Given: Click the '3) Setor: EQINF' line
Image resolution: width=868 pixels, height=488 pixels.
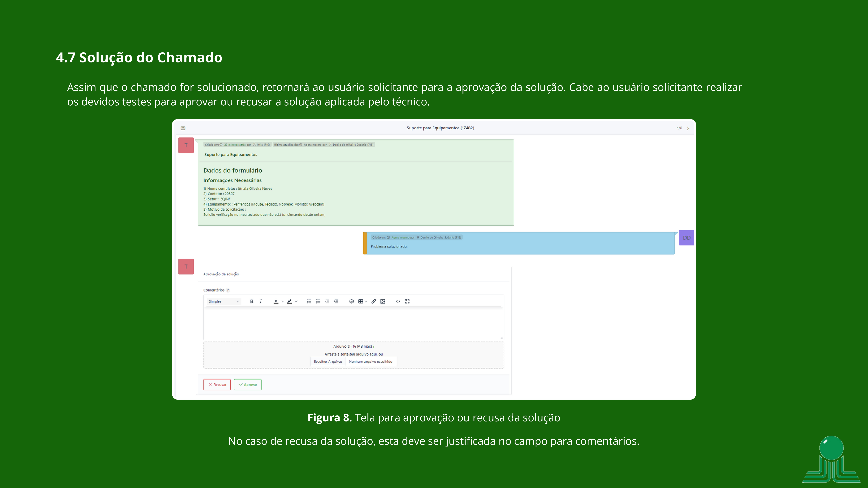Looking at the screenshot, I should pos(217,199).
